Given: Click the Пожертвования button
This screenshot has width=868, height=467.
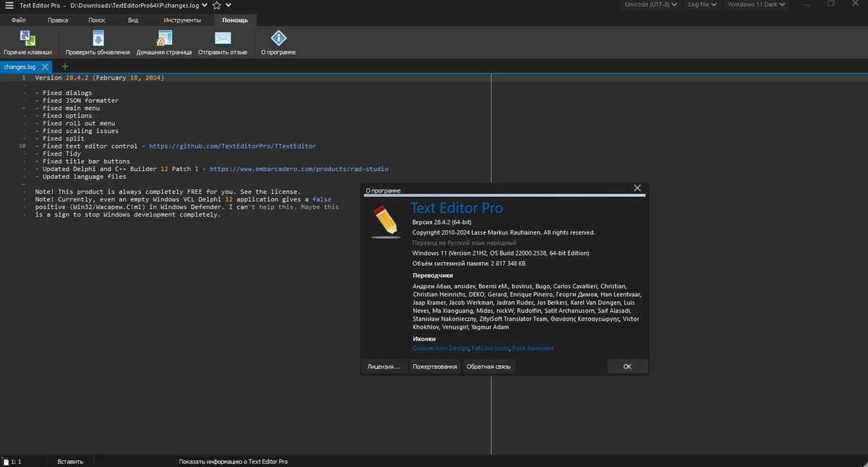Looking at the screenshot, I should (x=435, y=366).
